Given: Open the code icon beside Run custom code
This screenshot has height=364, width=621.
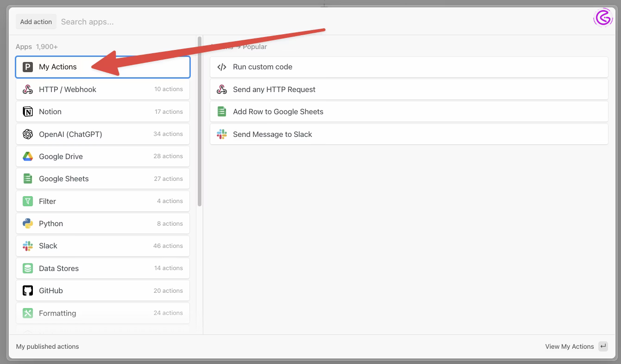Looking at the screenshot, I should [221, 67].
